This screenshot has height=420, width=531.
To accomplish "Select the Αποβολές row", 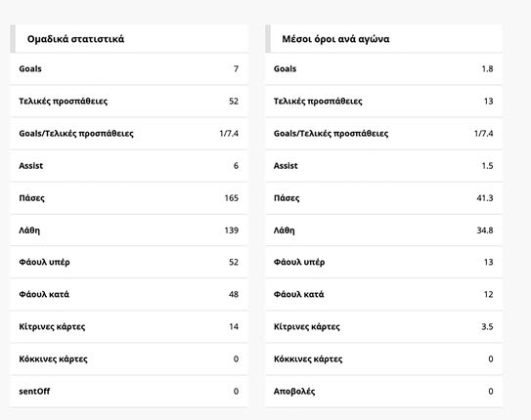I will point(383,392).
